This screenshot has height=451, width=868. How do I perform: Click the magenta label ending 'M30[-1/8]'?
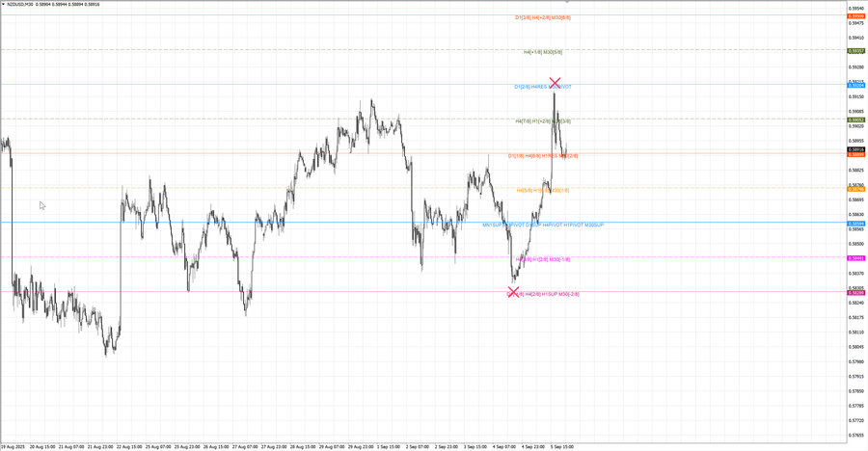[542, 259]
